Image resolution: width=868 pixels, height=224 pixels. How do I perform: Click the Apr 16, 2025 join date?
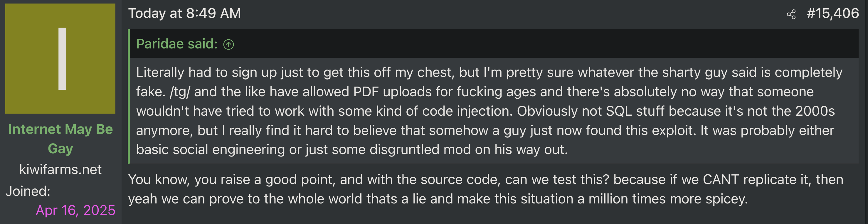point(75,210)
